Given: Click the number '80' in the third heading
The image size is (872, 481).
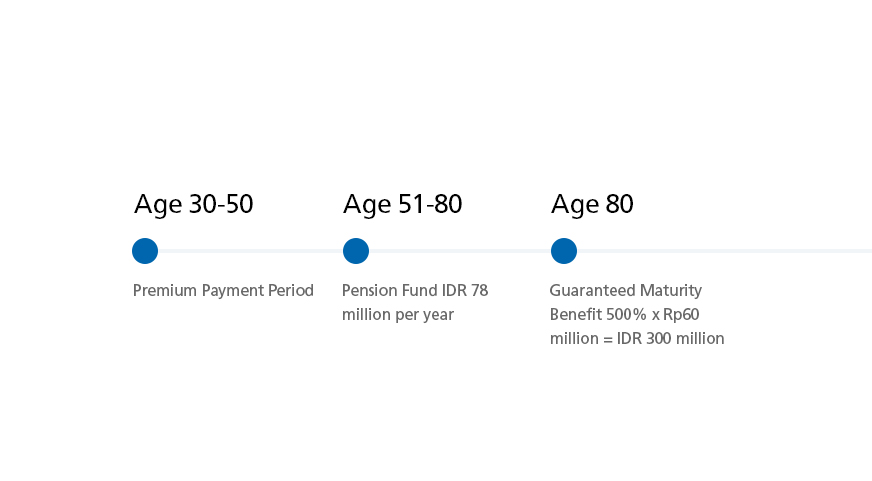Looking at the screenshot, I should [x=619, y=205].
